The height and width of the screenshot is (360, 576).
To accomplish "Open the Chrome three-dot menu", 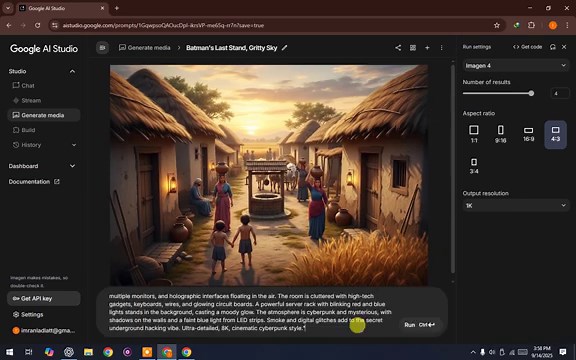I will click(x=567, y=25).
